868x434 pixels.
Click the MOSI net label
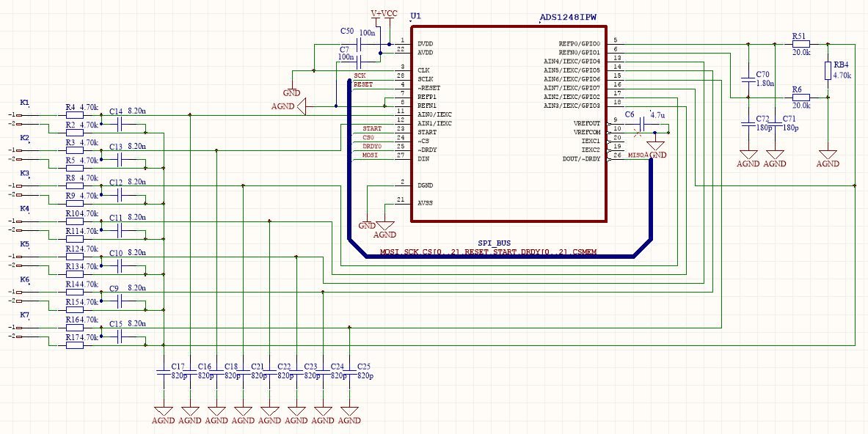coord(370,155)
